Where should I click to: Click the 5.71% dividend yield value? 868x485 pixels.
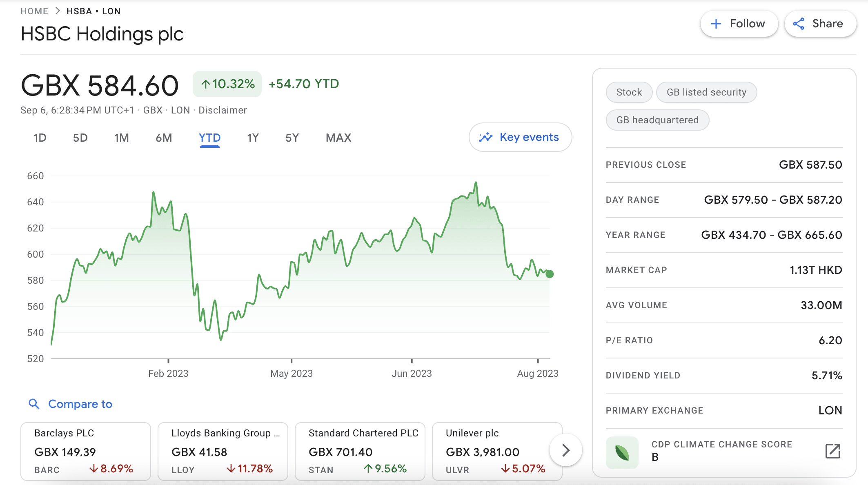click(827, 376)
